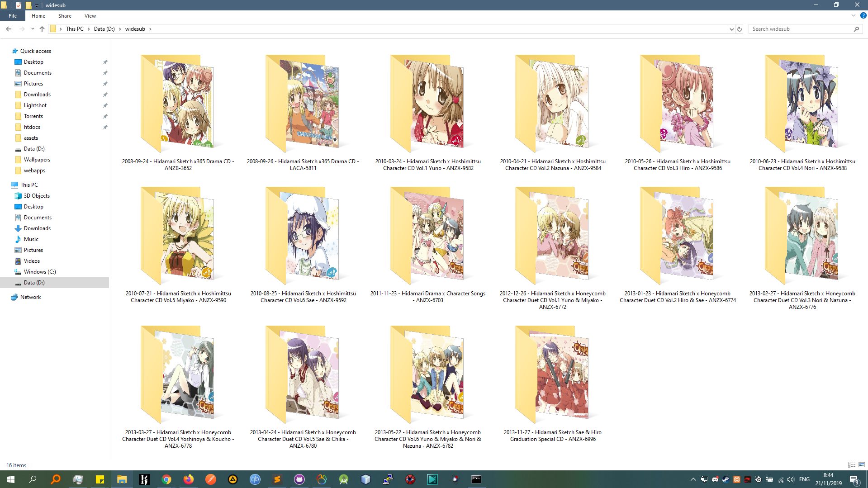Open qBittorrent from taskbar
This screenshot has width=868, height=488.
[x=255, y=479]
